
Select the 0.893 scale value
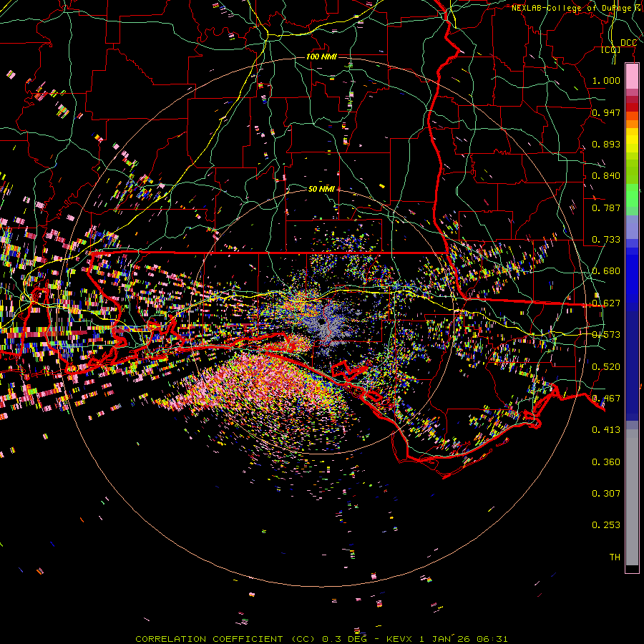[606, 144]
